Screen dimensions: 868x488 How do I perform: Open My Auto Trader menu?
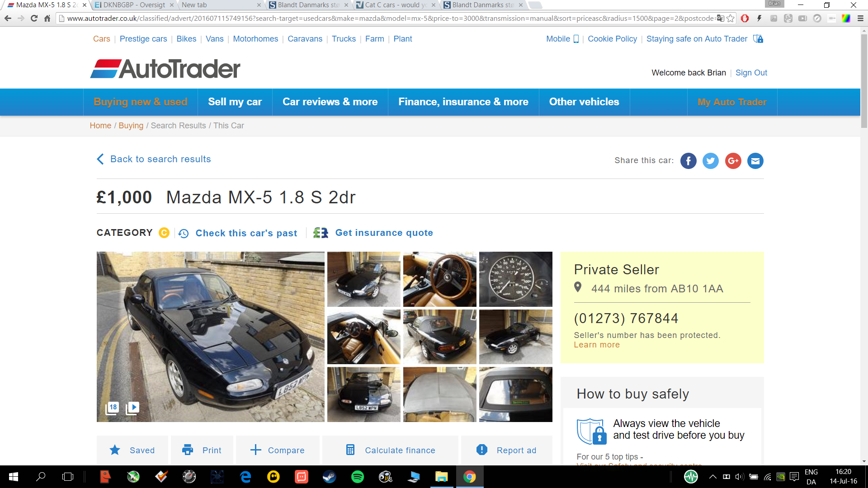click(732, 102)
